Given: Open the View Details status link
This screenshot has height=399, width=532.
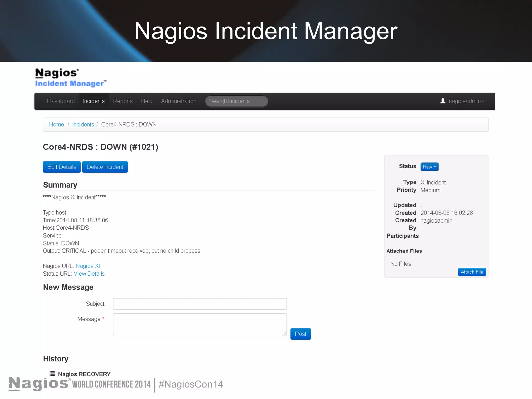Looking at the screenshot, I should pos(89,274).
